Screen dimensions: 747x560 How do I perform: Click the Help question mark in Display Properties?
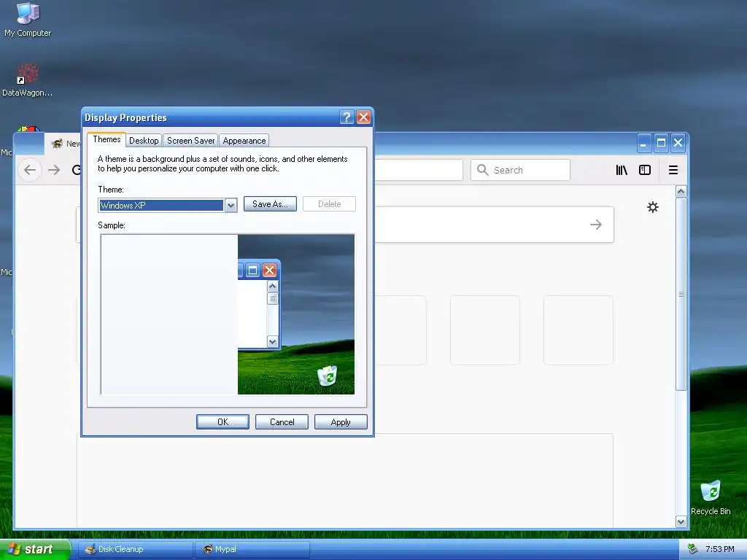coord(347,117)
